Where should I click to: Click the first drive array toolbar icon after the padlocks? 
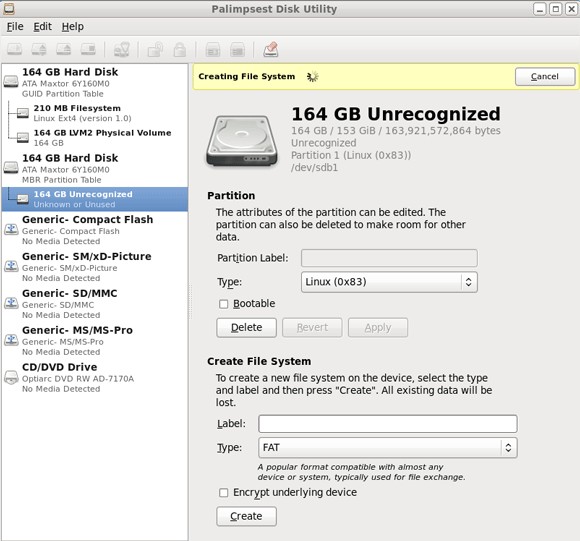pos(213,49)
